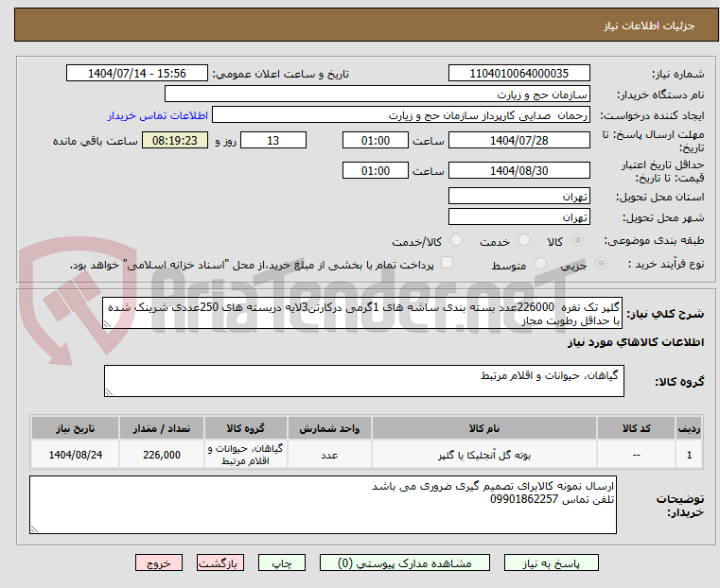Select the جزیی purchase type radio

click(601, 263)
